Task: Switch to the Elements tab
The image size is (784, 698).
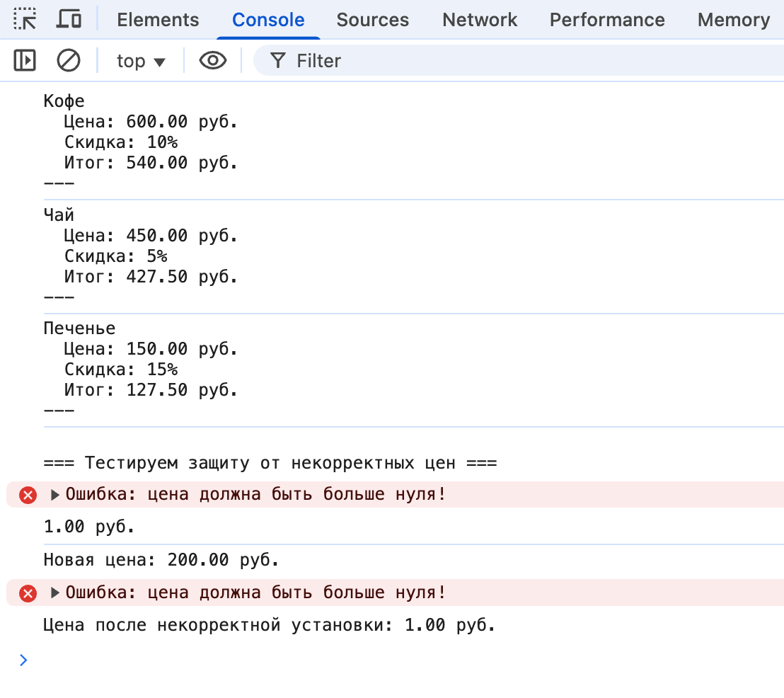Action: 158,20
